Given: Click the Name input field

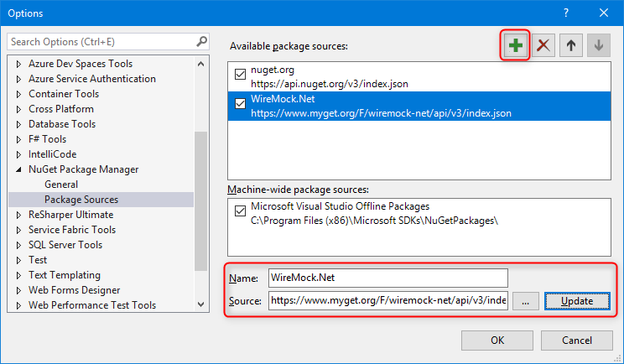Looking at the screenshot, I should 388,278.
